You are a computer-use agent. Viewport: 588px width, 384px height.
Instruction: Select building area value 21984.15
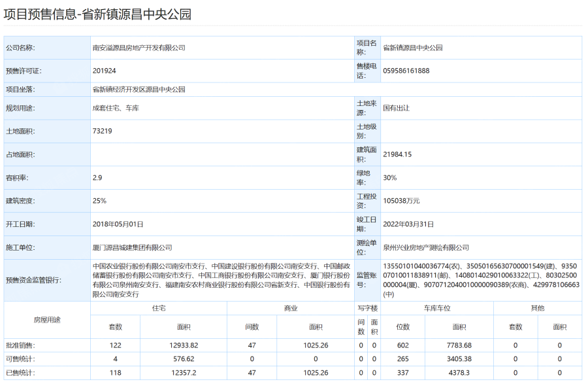point(397,154)
